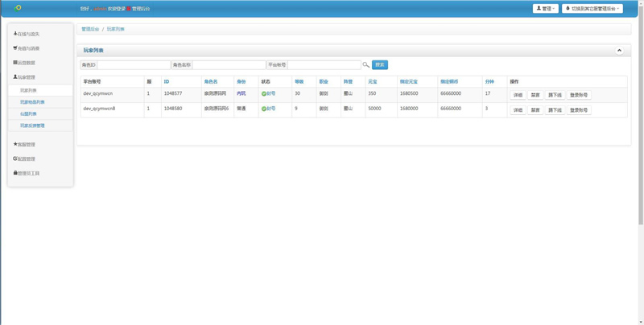Open 在线与流失 in the sidebar
Viewport: 644px width, 325px height.
click(27, 35)
